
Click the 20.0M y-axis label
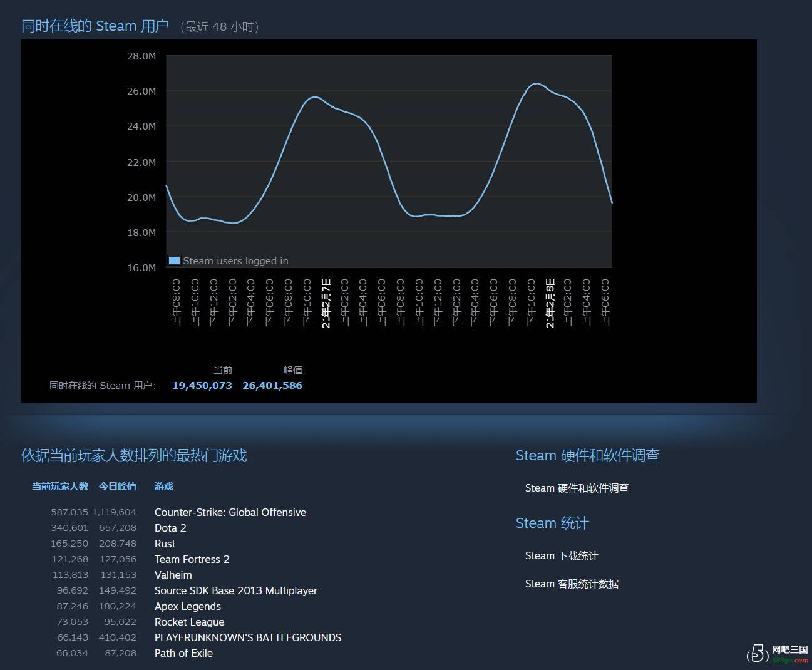click(x=141, y=197)
